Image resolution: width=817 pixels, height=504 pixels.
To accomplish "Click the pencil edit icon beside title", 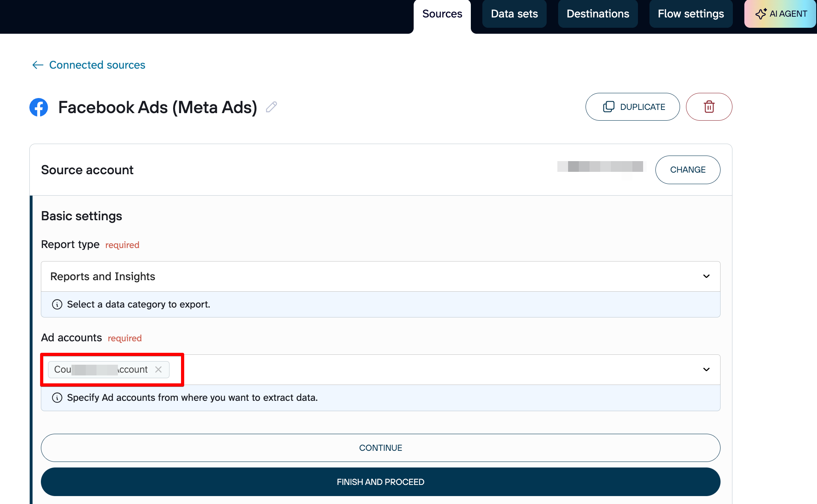I will click(x=272, y=107).
